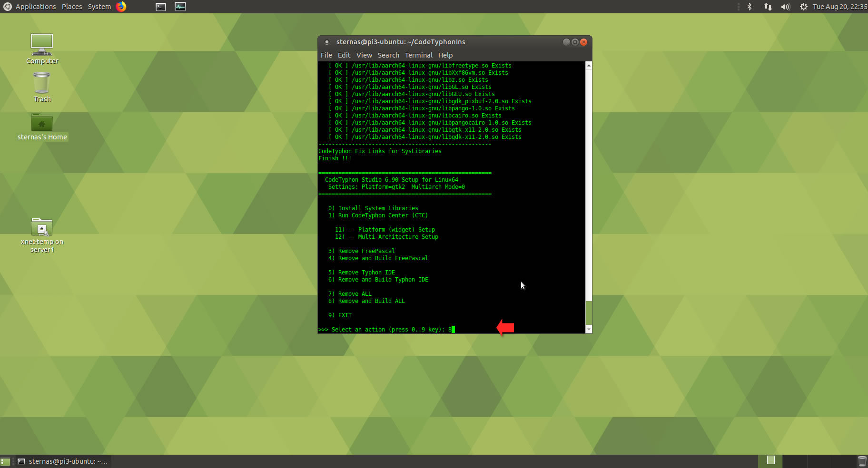This screenshot has width=868, height=468.
Task: Open the terminal Search menu
Action: point(388,55)
